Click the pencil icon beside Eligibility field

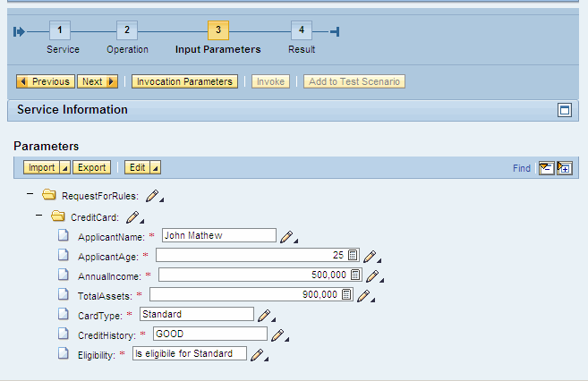[258, 355]
